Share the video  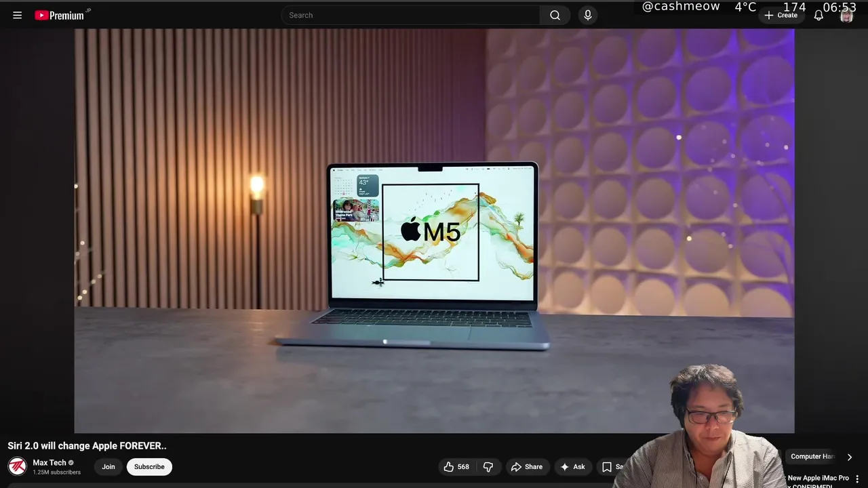[x=527, y=466]
